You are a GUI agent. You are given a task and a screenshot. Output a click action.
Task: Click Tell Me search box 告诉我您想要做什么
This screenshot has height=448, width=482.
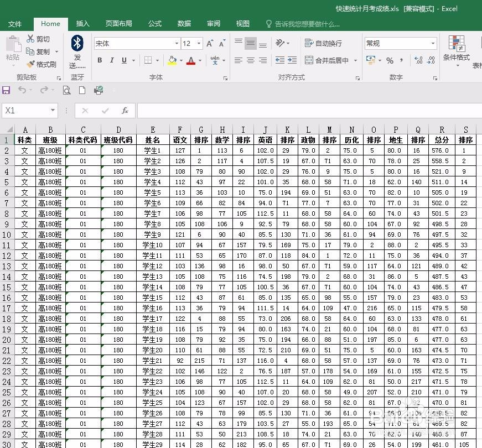pyautogui.click(x=303, y=24)
